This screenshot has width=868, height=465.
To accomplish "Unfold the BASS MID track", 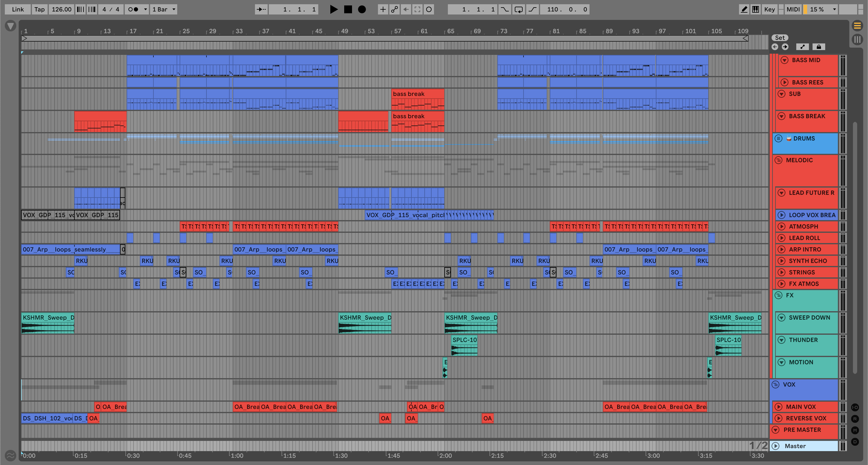I will [x=785, y=60].
